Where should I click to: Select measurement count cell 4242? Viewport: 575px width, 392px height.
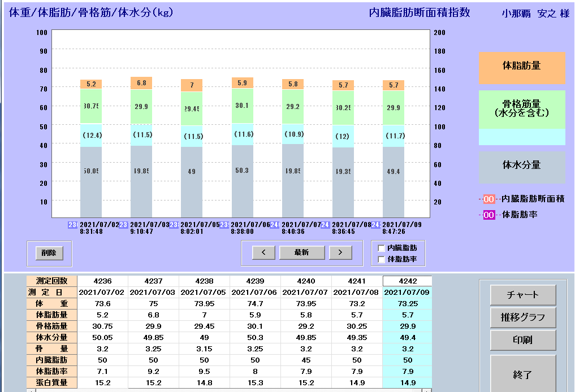408,281
